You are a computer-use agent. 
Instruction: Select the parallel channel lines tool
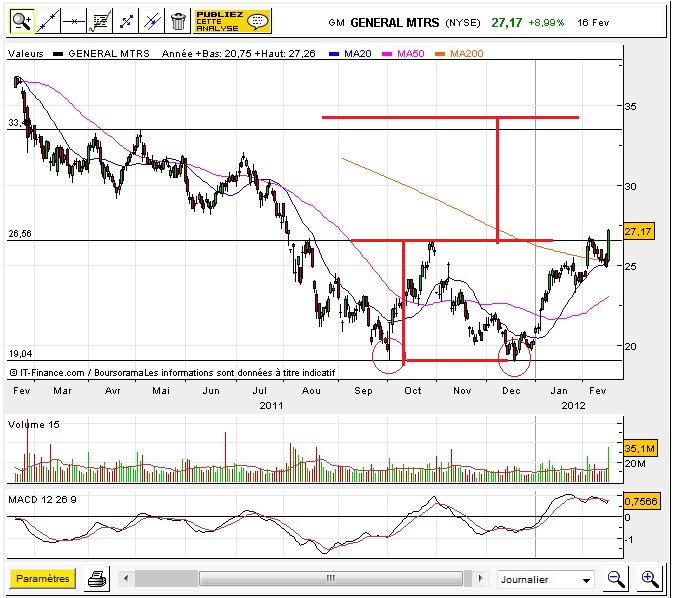pos(152,21)
